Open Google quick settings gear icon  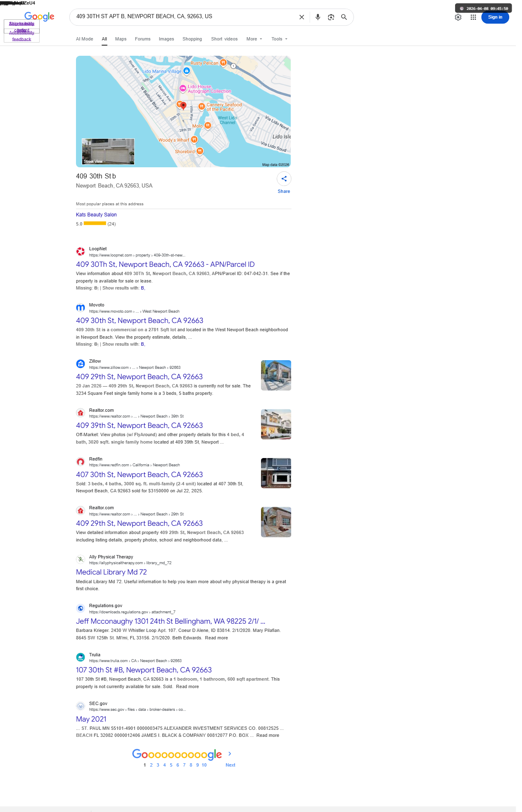pos(458,17)
